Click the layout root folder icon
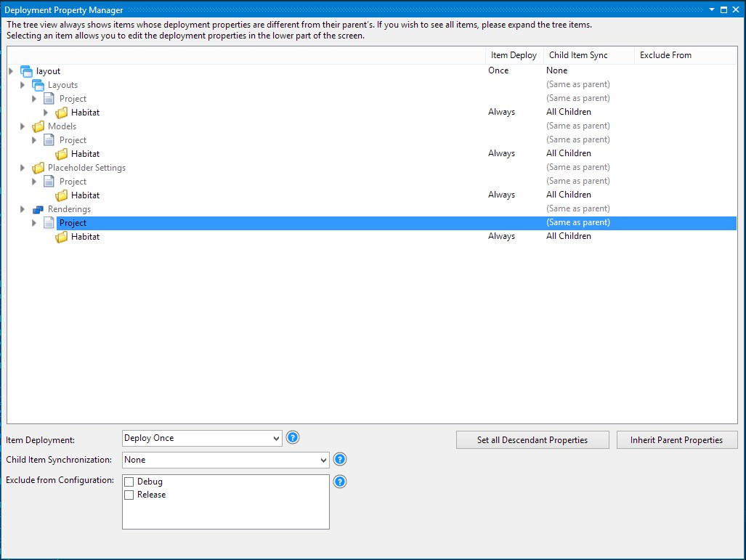The height and width of the screenshot is (560, 746). 25,70
